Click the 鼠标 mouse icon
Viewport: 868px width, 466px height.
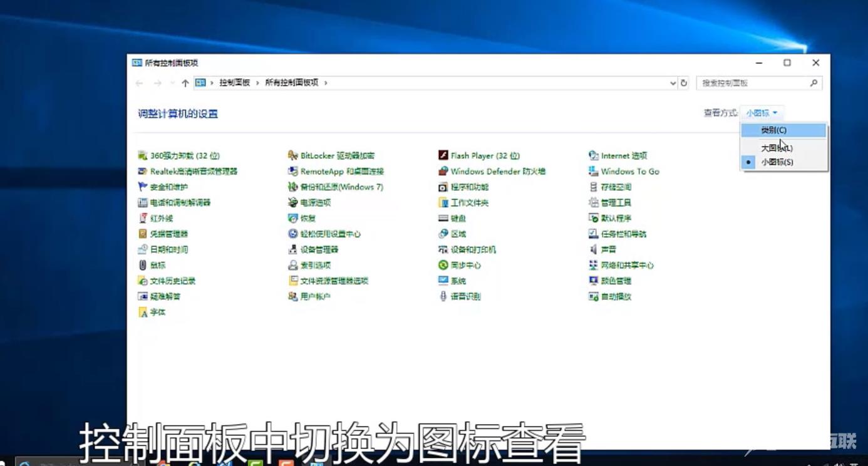pos(143,265)
